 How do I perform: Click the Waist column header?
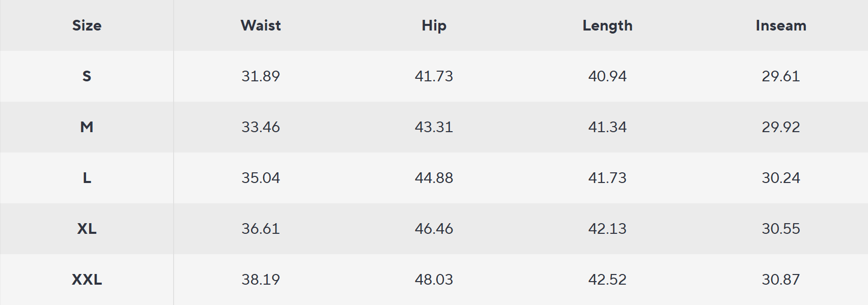point(261,25)
